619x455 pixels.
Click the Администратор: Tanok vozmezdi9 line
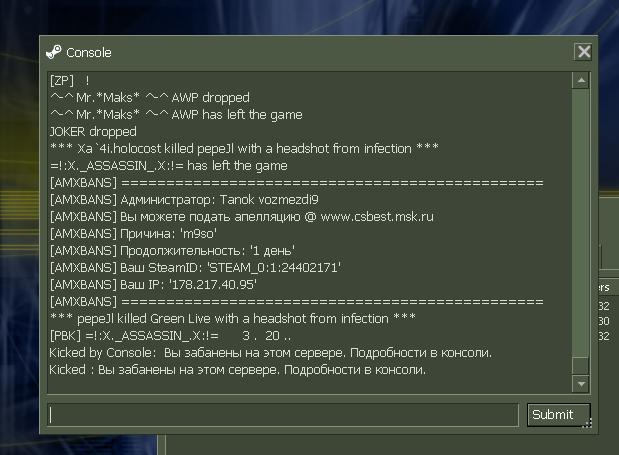coord(184,200)
